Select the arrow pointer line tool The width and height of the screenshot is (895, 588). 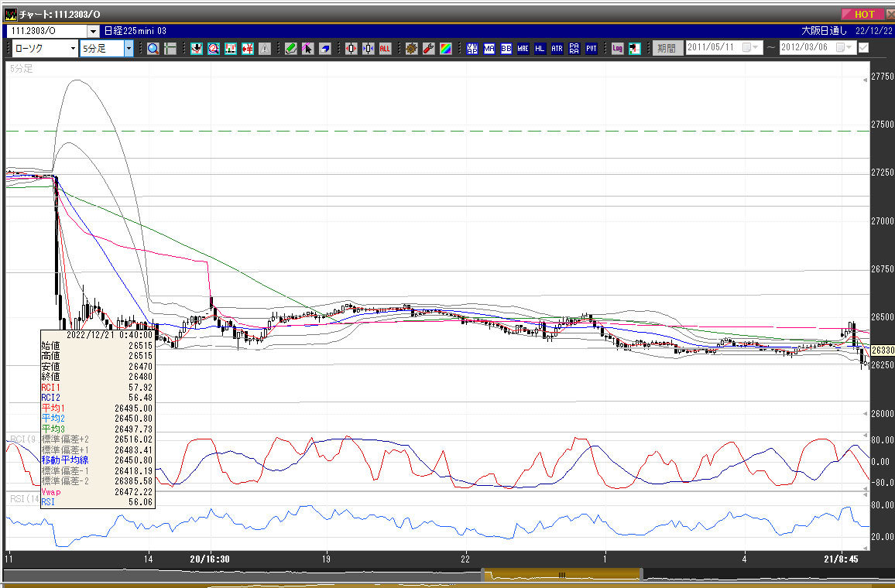point(307,49)
